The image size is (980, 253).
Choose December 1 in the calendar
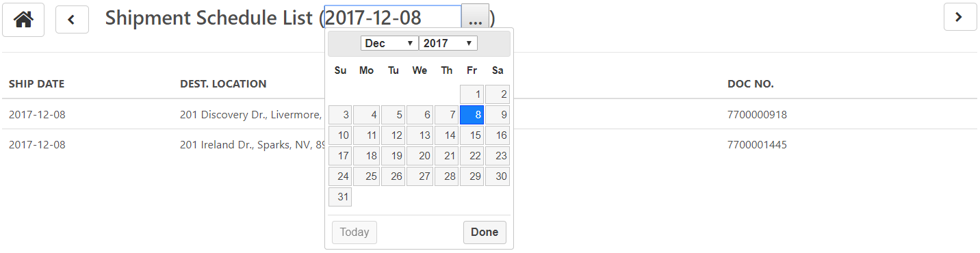point(472,94)
